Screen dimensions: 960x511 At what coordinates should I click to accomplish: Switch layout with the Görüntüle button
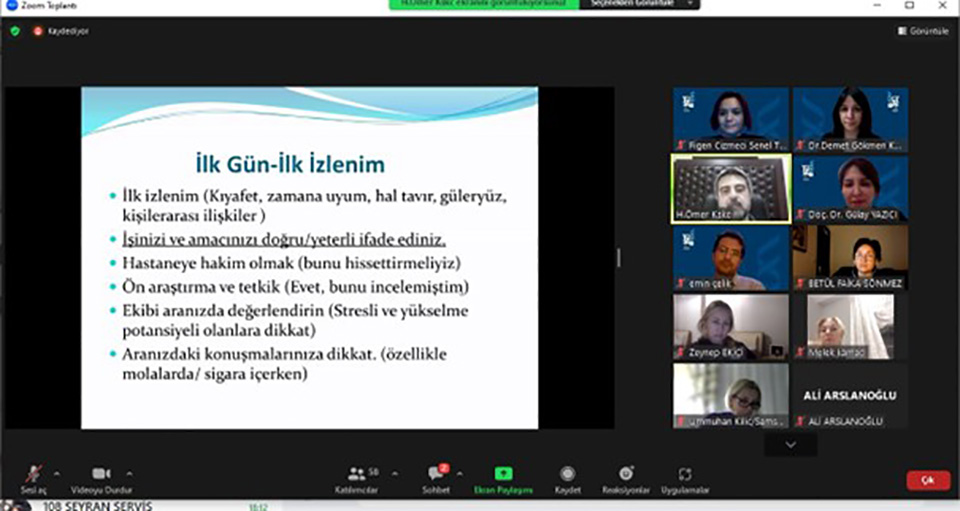coord(923,31)
